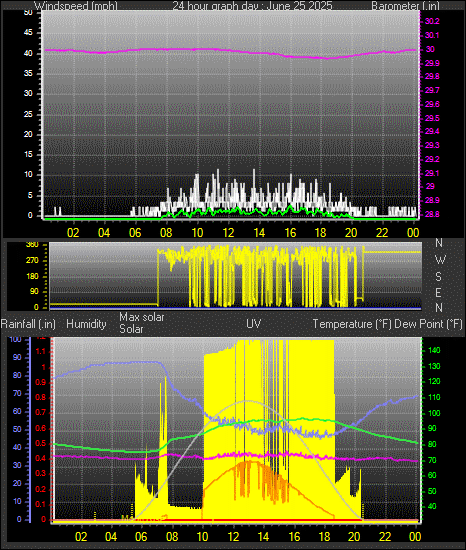
Task: Click hour 10 under the bottom graph
Action: coord(203,537)
